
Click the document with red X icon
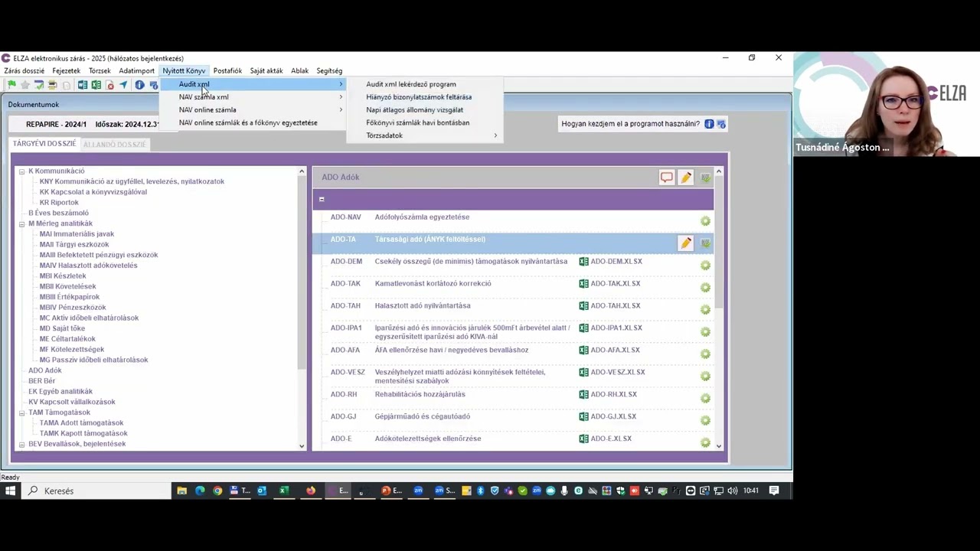click(x=110, y=85)
